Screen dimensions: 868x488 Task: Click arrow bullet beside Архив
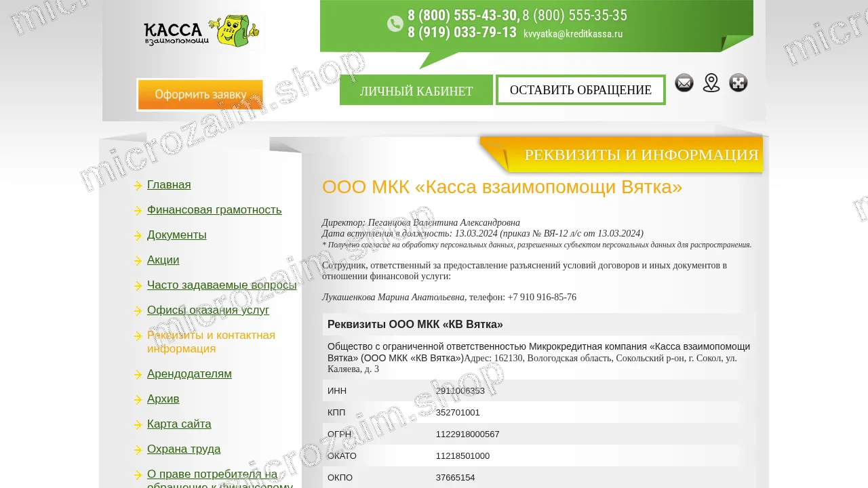coord(138,400)
